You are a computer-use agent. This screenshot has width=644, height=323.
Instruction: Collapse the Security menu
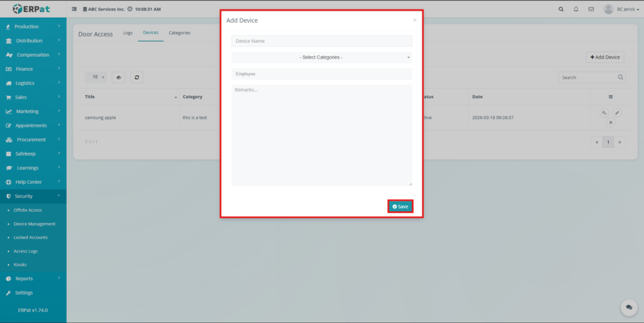click(33, 196)
